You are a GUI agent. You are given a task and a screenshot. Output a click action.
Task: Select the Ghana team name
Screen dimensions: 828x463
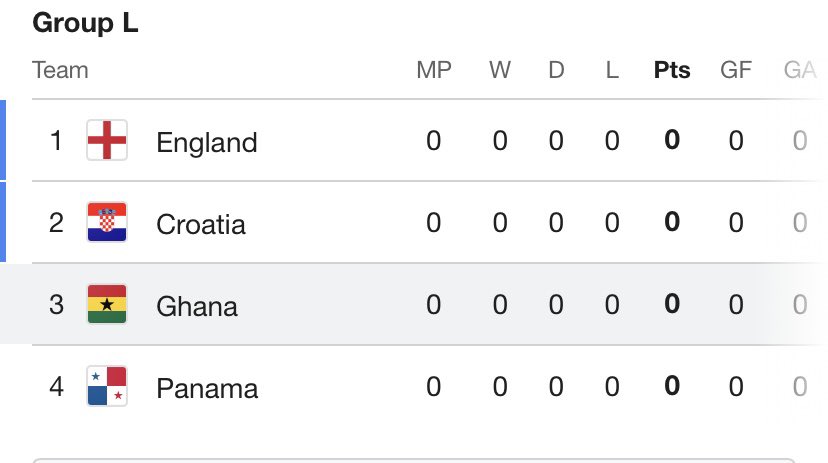pos(197,305)
